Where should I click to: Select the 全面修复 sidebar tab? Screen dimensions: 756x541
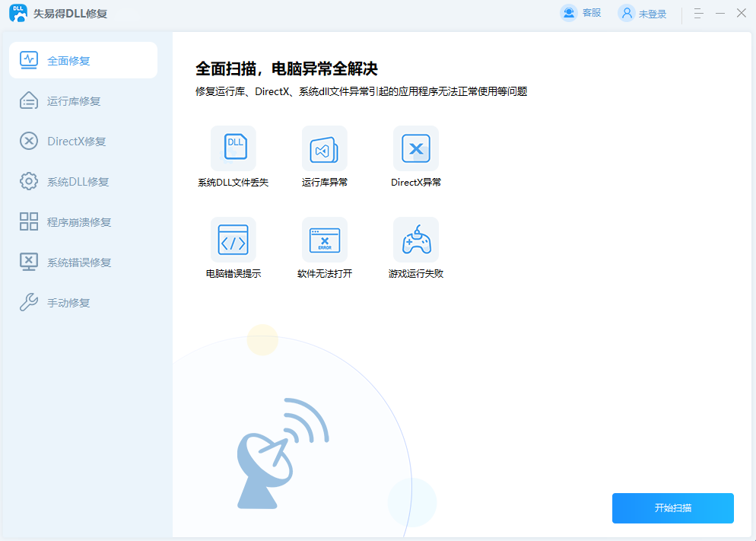click(x=83, y=60)
